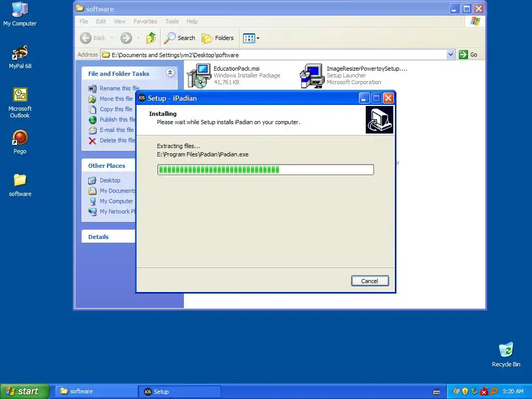Switch to software taskbar button

(x=97, y=392)
